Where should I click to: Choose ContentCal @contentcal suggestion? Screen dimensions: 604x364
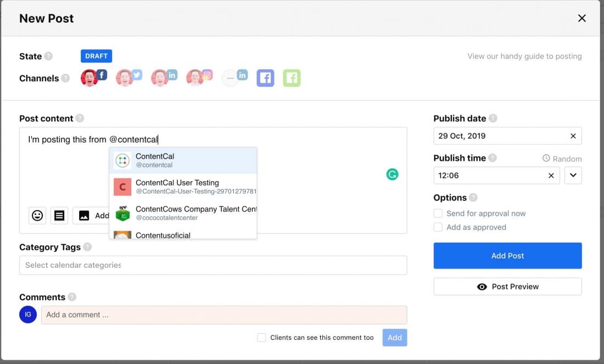tap(183, 160)
